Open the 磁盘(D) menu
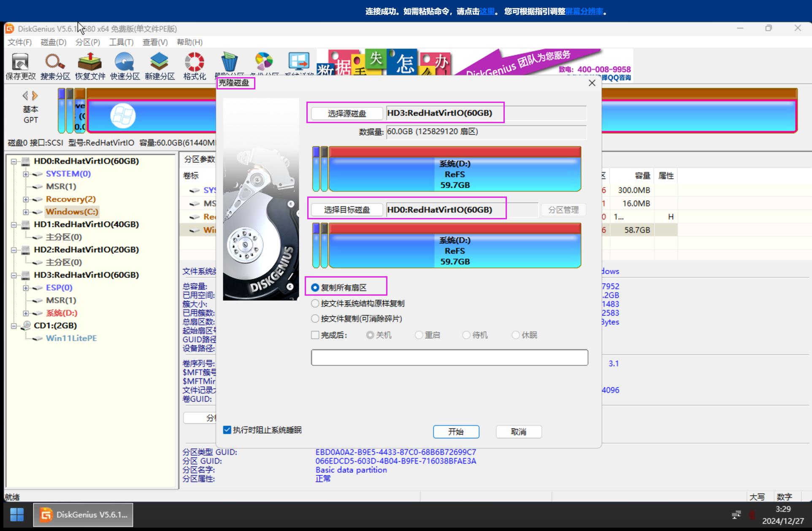The image size is (812, 531). point(53,42)
